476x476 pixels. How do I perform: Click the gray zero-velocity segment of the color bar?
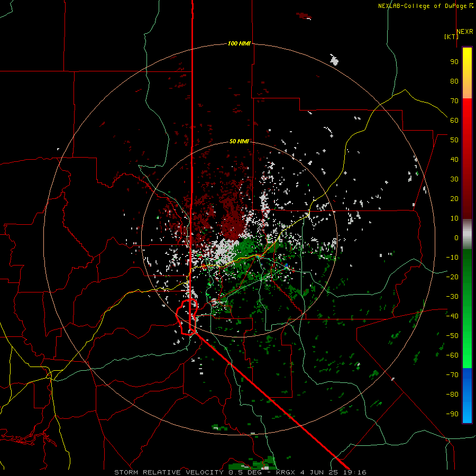(x=467, y=234)
